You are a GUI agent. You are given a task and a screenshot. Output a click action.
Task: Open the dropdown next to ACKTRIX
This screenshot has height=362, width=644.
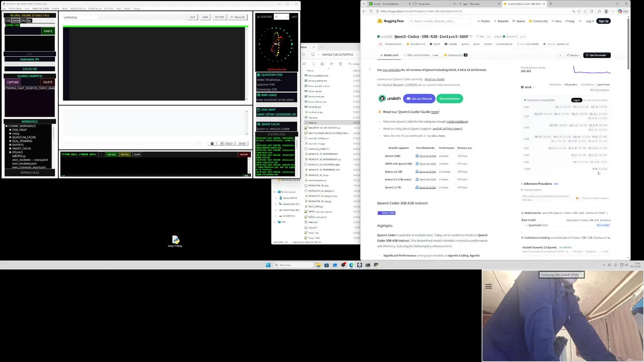[282, 17]
